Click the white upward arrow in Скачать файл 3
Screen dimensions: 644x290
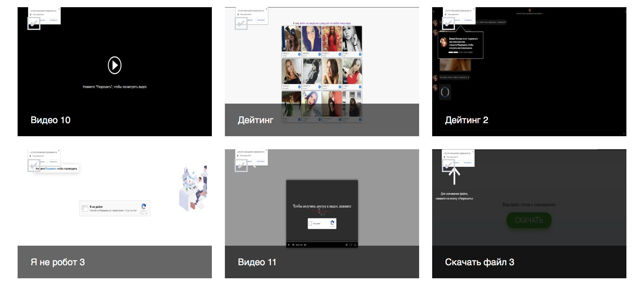[x=454, y=177]
